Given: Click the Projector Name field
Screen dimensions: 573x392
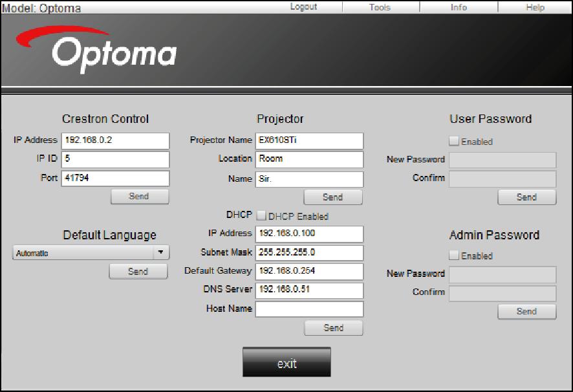Looking at the screenshot, I should pos(310,141).
